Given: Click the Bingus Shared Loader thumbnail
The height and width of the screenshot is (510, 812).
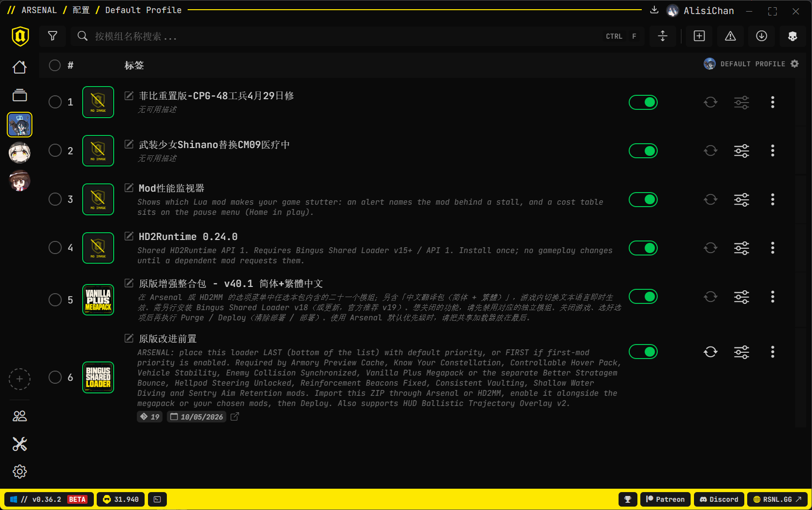Looking at the screenshot, I should tap(98, 377).
